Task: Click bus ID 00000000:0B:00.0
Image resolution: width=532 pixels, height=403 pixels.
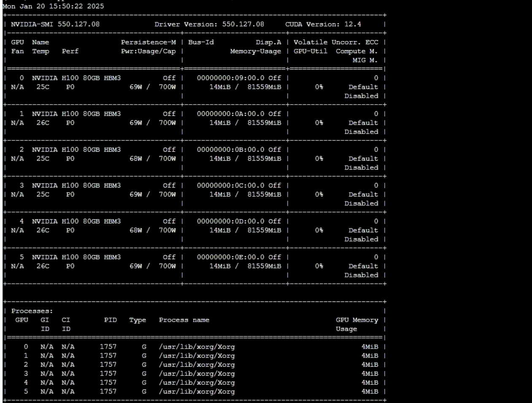Action: pyautogui.click(x=230, y=150)
